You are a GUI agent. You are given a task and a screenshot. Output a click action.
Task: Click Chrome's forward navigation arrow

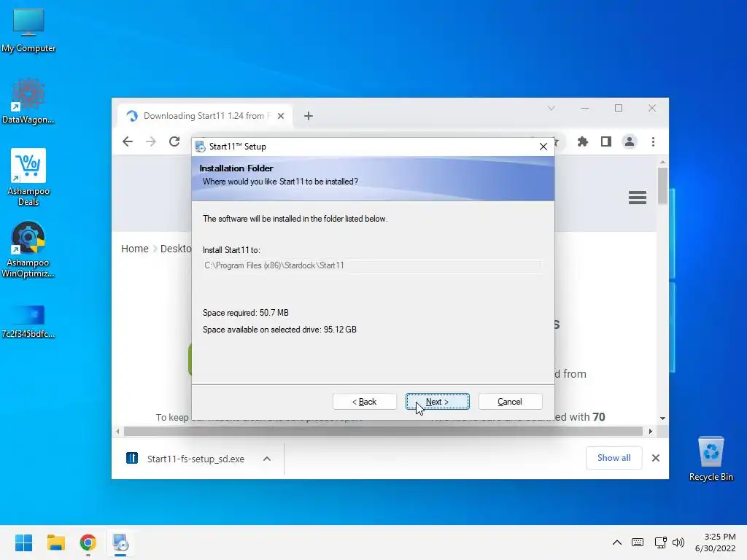tap(151, 141)
